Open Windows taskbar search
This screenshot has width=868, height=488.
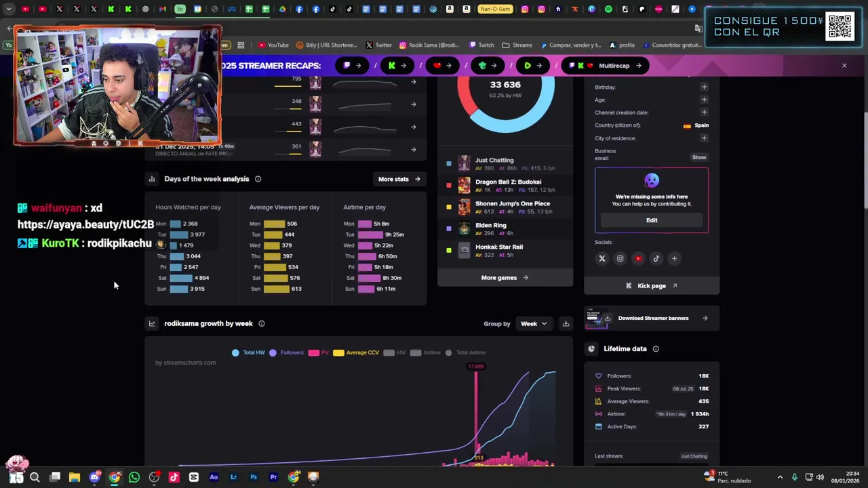[x=35, y=477]
